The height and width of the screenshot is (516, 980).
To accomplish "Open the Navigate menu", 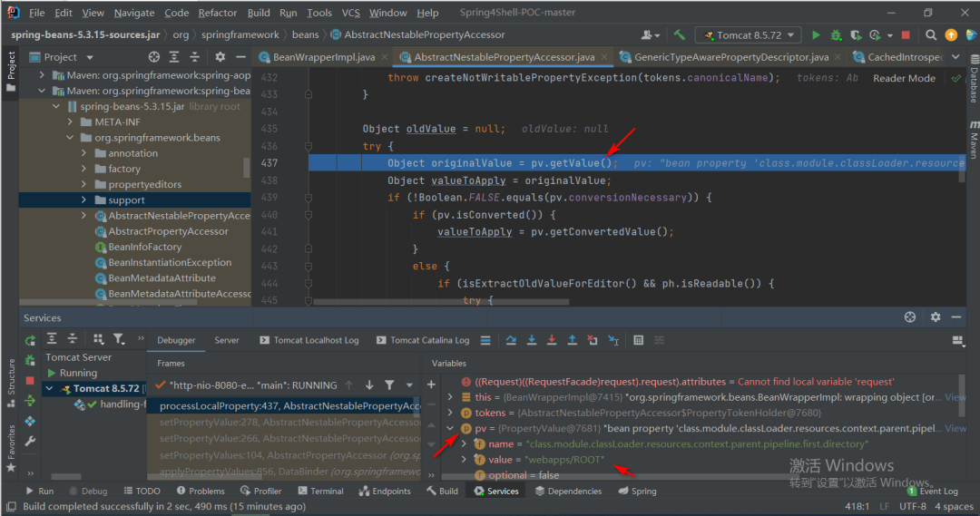I will click(133, 13).
